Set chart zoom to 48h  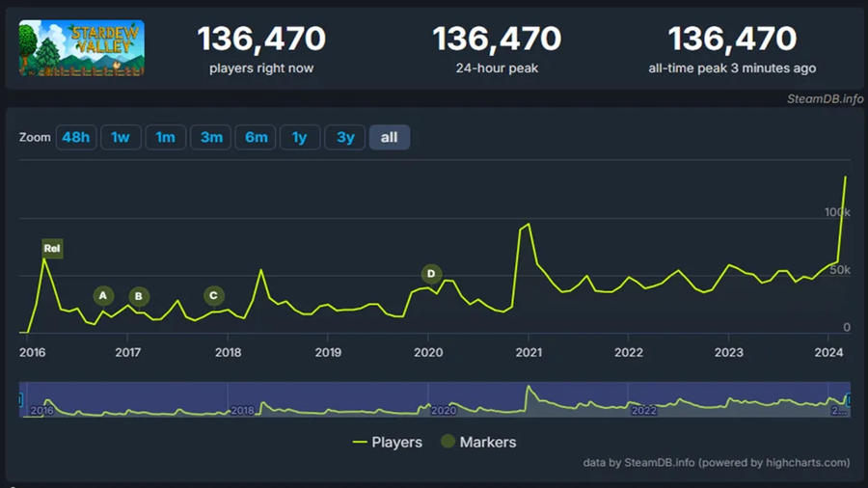(x=76, y=137)
